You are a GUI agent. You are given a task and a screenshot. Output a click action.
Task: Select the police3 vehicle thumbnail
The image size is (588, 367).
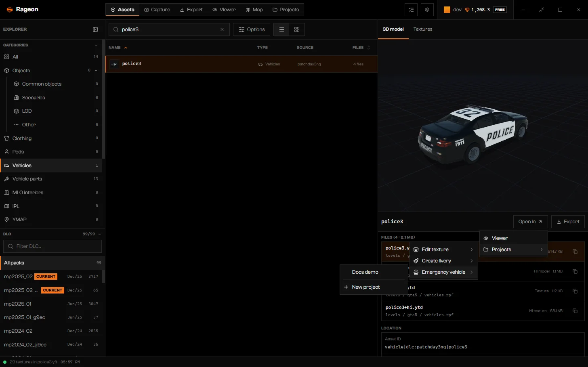click(114, 64)
